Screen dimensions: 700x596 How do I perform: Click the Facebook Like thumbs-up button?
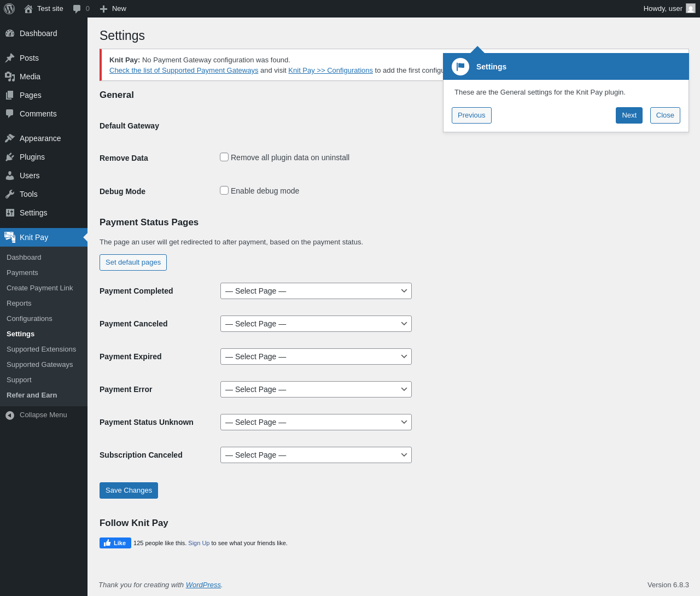(x=115, y=543)
